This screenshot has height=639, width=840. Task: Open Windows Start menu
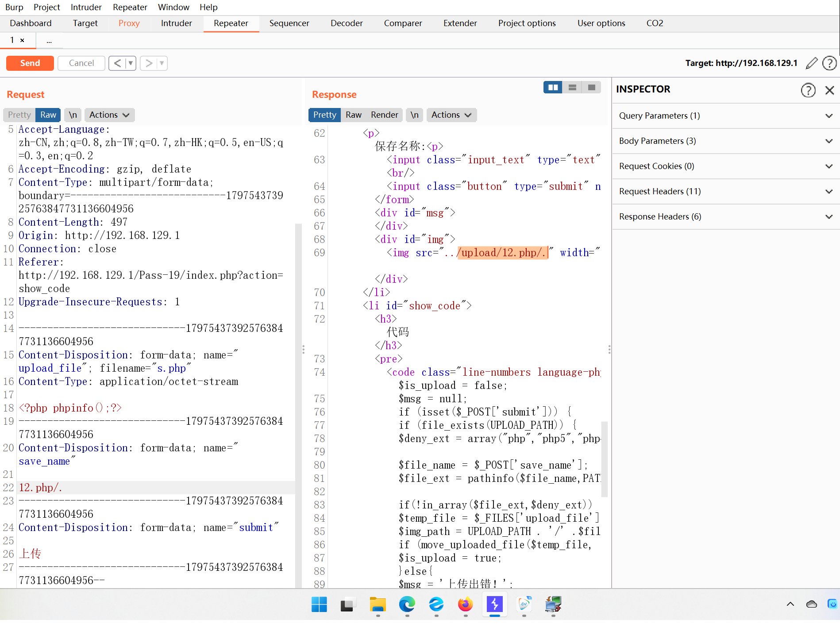click(319, 604)
